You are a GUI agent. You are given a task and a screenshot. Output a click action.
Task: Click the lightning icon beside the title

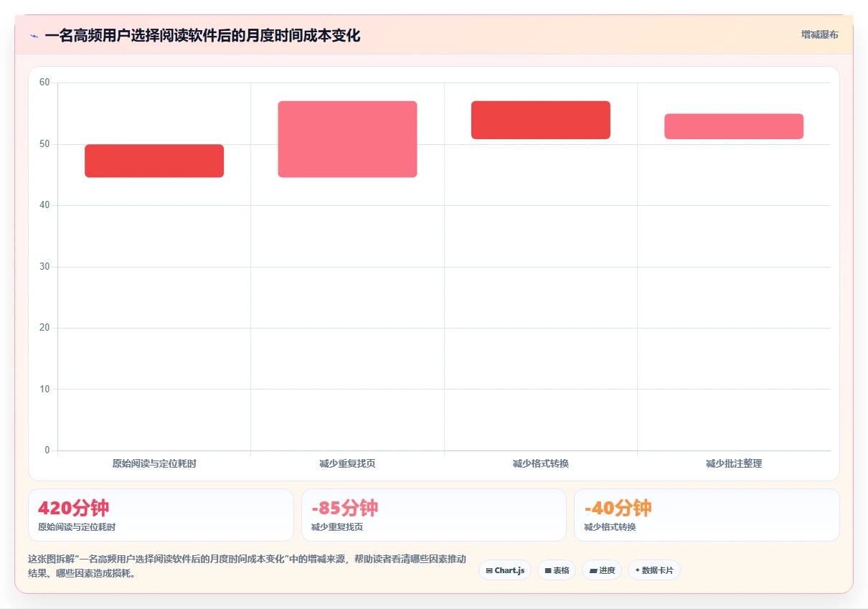click(x=34, y=36)
